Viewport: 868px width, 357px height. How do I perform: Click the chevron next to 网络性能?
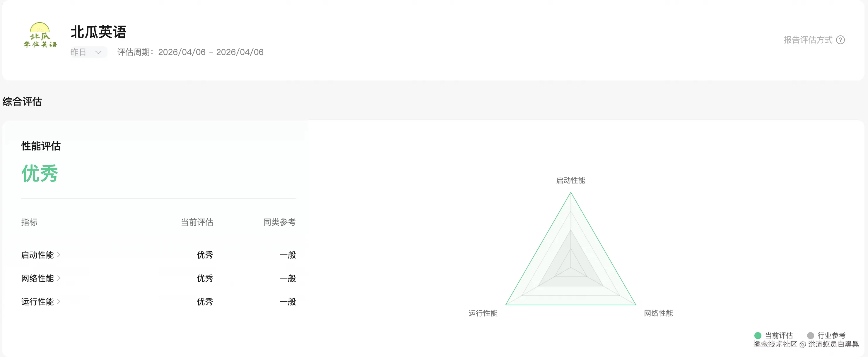(59, 278)
